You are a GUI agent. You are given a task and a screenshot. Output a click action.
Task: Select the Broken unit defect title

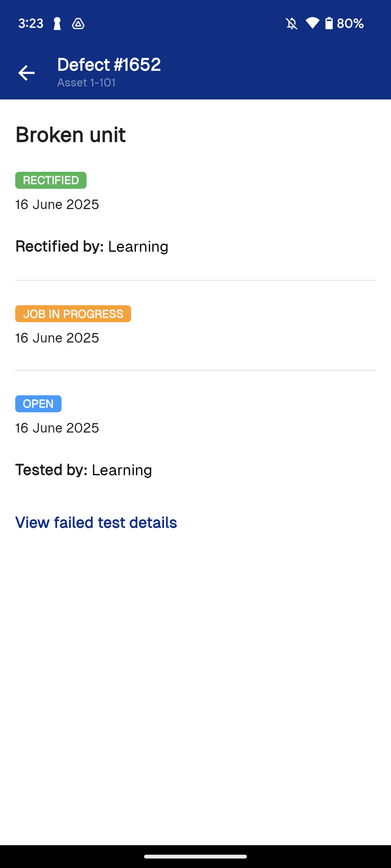(x=70, y=135)
